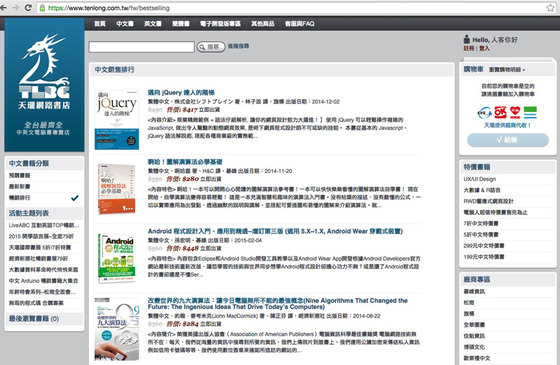
Task: Open the 首頁 home menu item
Action: click(100, 24)
